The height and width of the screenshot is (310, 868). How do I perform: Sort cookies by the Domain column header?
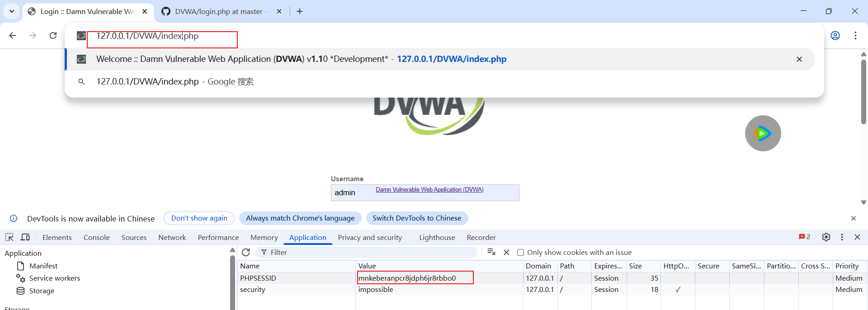pyautogui.click(x=540, y=266)
